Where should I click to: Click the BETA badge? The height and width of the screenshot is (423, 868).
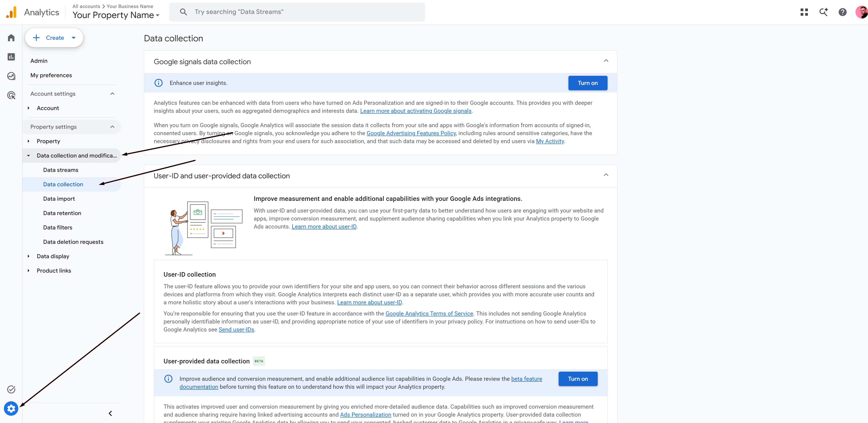[259, 361]
